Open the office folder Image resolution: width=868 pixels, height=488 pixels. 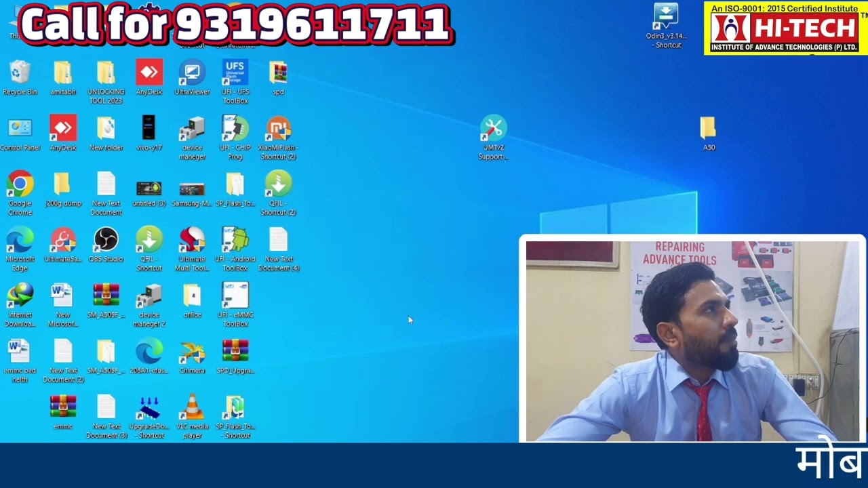point(192,300)
